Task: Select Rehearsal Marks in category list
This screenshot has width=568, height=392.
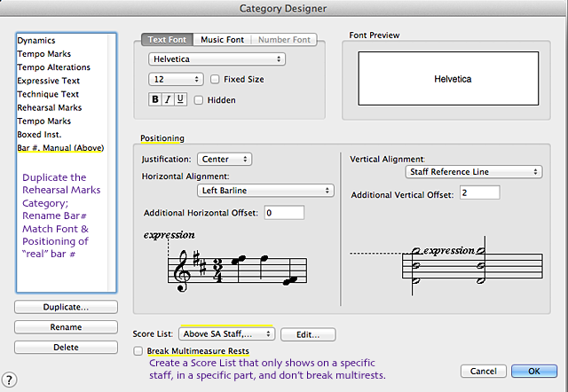Action: coord(50,107)
